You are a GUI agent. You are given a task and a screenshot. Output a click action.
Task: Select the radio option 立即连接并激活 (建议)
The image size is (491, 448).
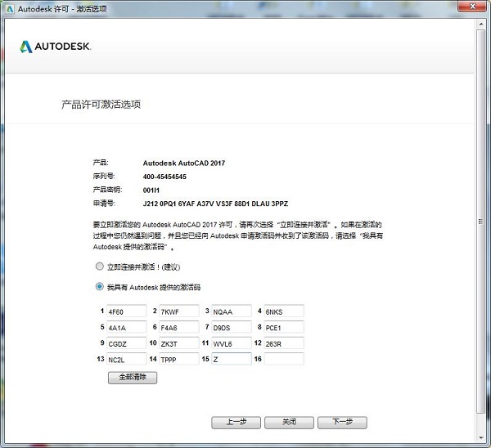100,267
